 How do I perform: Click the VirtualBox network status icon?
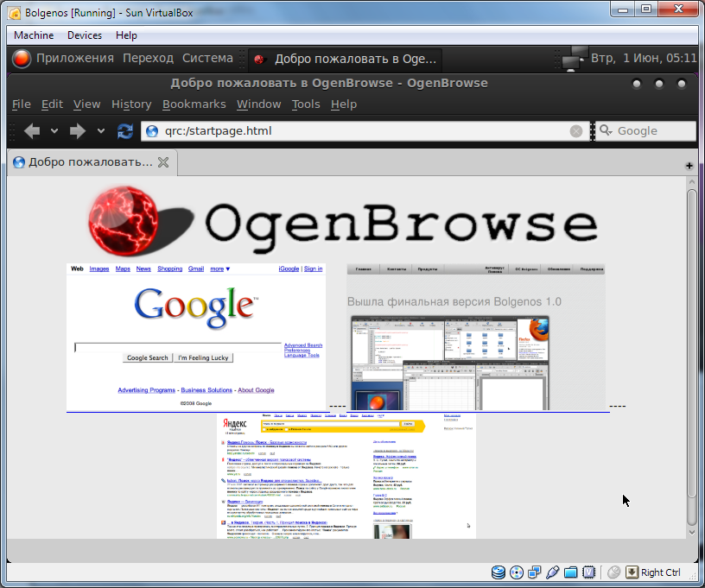pyautogui.click(x=535, y=572)
